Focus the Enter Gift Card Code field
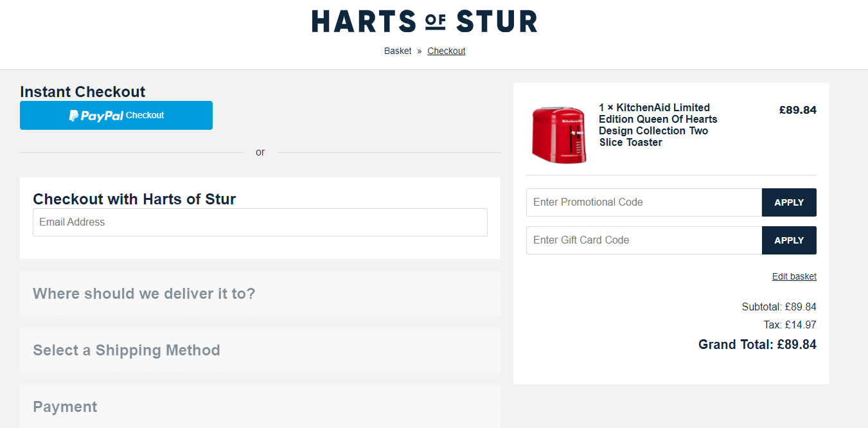The height and width of the screenshot is (428, 868). tap(644, 240)
